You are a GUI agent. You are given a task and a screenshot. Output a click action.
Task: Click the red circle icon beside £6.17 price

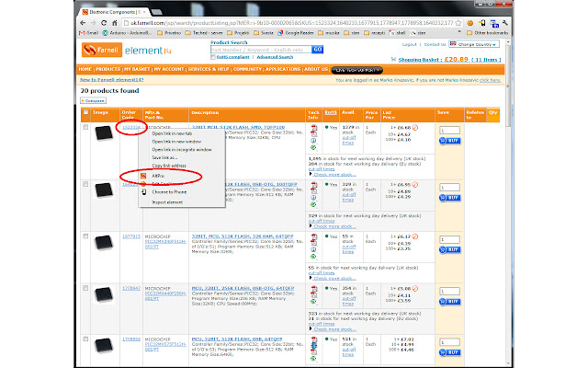point(415,236)
